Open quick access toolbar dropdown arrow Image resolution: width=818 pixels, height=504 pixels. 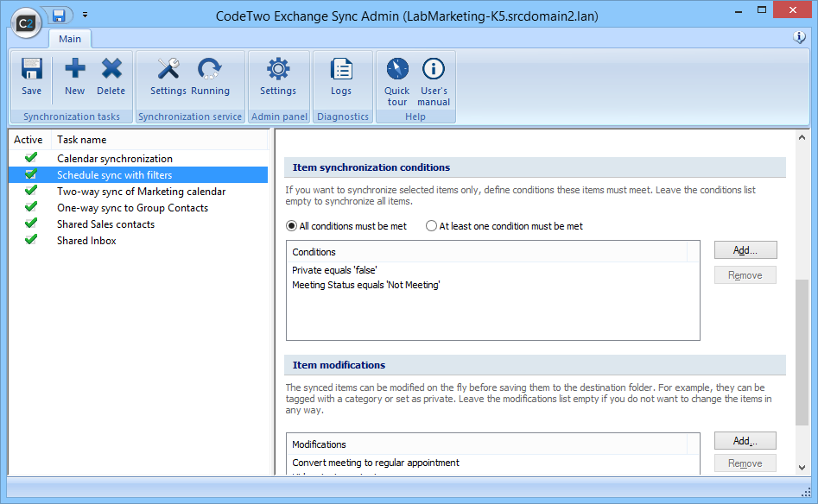pos(85,16)
